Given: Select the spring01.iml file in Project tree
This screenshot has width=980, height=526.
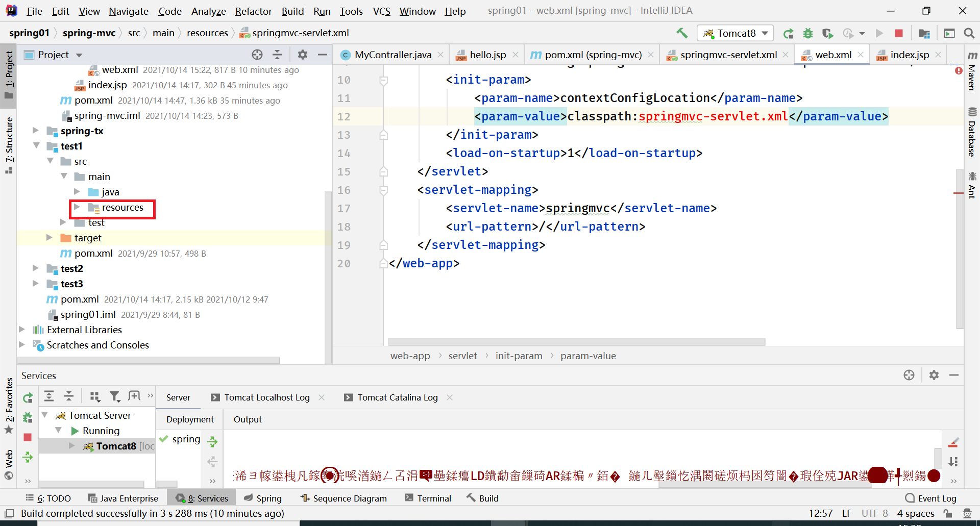Looking at the screenshot, I should point(88,314).
